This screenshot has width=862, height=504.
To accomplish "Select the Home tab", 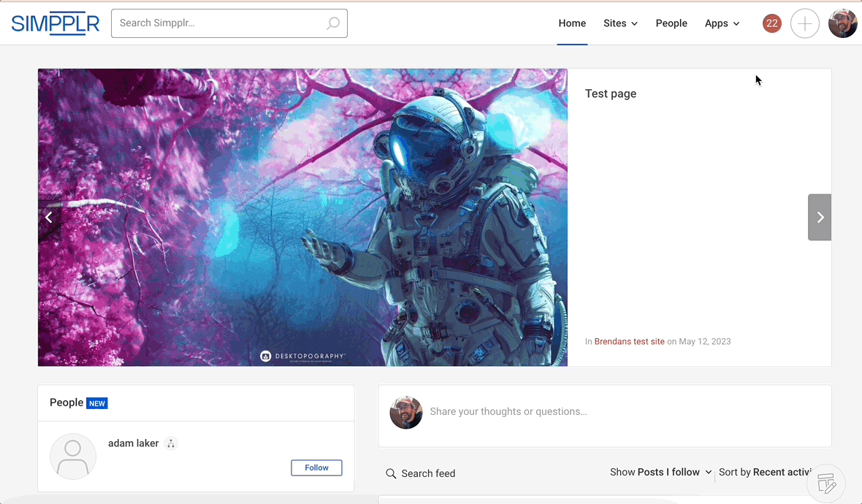I will click(x=572, y=23).
